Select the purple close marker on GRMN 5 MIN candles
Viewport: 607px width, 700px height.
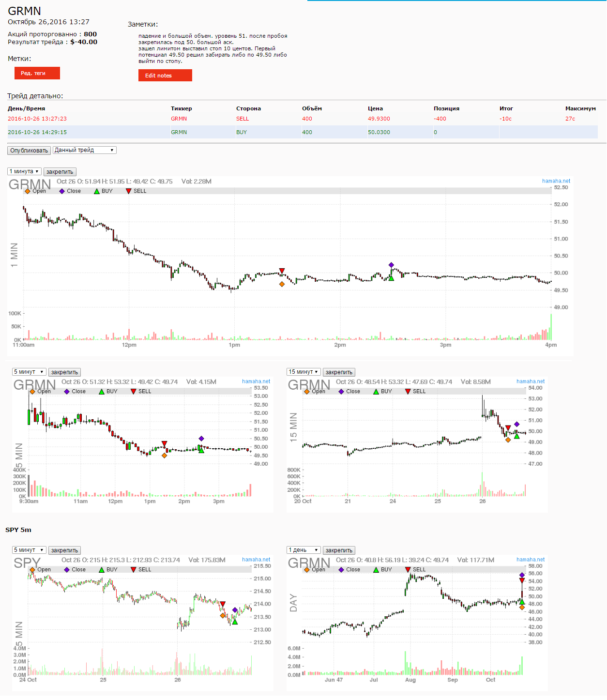coord(201,439)
